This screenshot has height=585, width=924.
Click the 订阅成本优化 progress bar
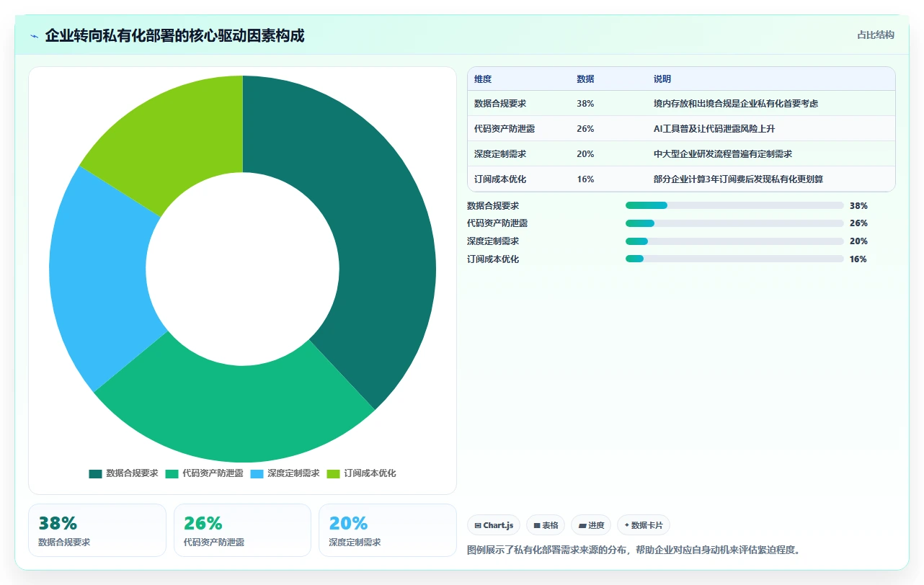tap(734, 259)
